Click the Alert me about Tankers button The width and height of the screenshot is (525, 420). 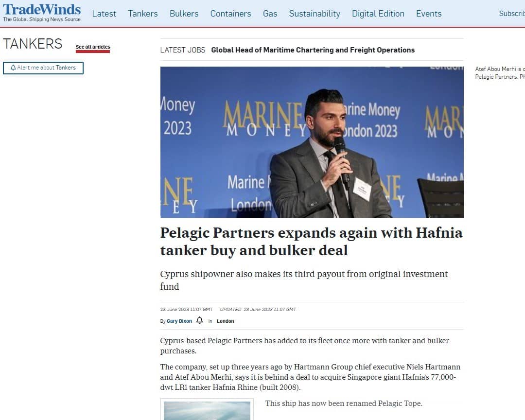pyautogui.click(x=43, y=68)
